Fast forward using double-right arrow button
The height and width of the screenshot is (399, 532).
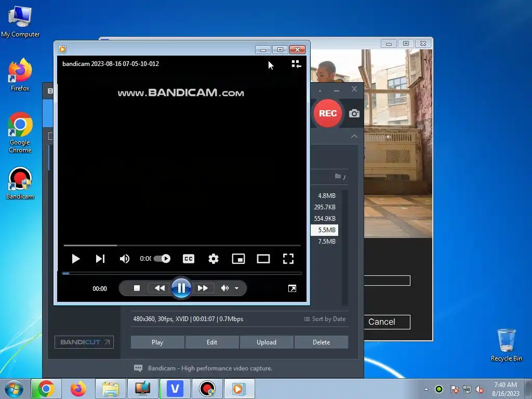[x=203, y=288]
